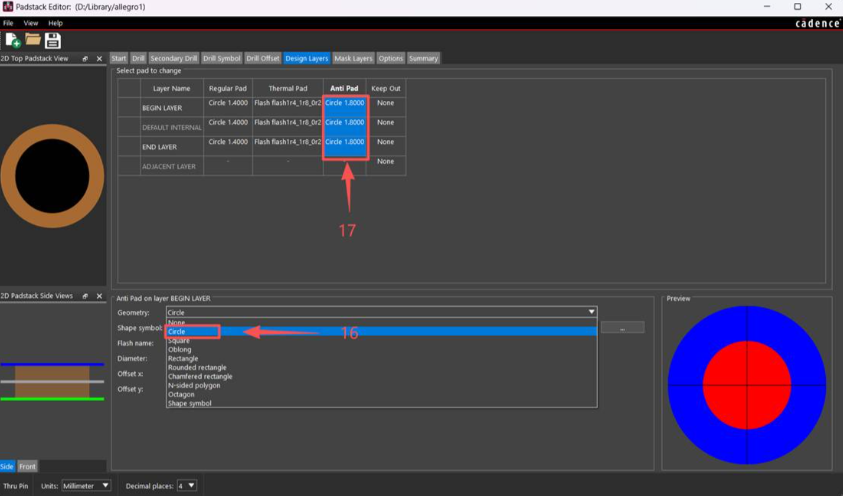Choose Octagon in Geometry list
This screenshot has width=843, height=496.
[381, 394]
